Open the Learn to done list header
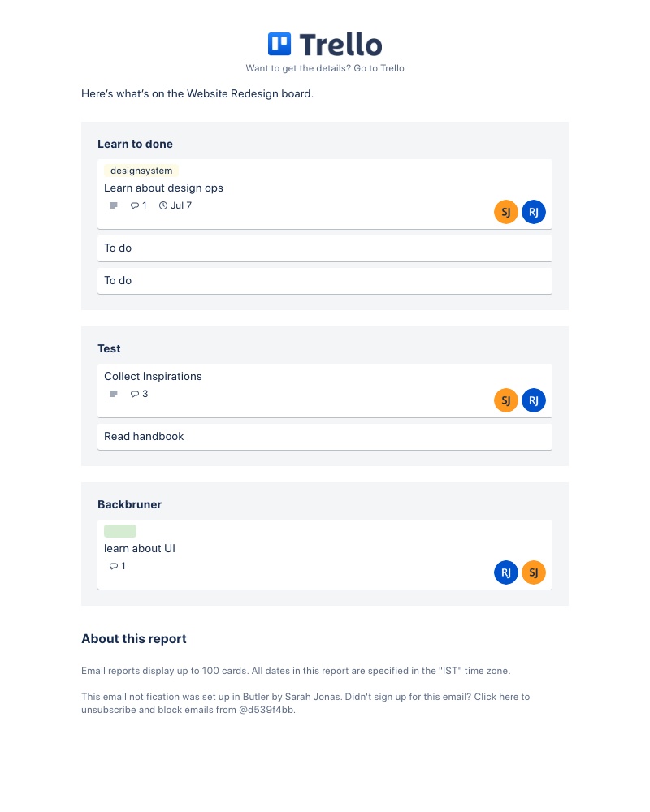The height and width of the screenshot is (812, 650). 135,144
